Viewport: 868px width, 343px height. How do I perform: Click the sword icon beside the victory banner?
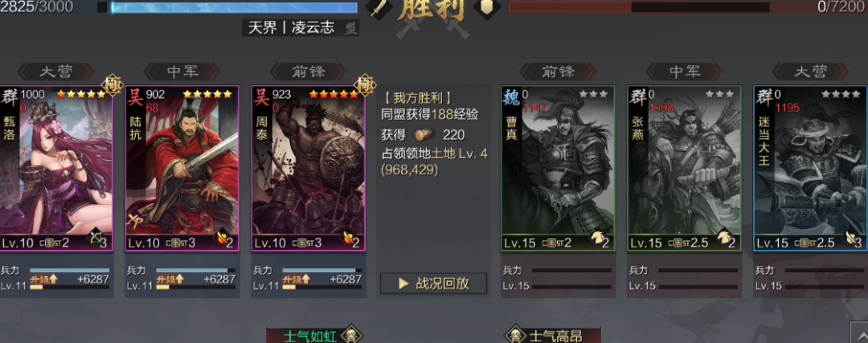pos(379,8)
